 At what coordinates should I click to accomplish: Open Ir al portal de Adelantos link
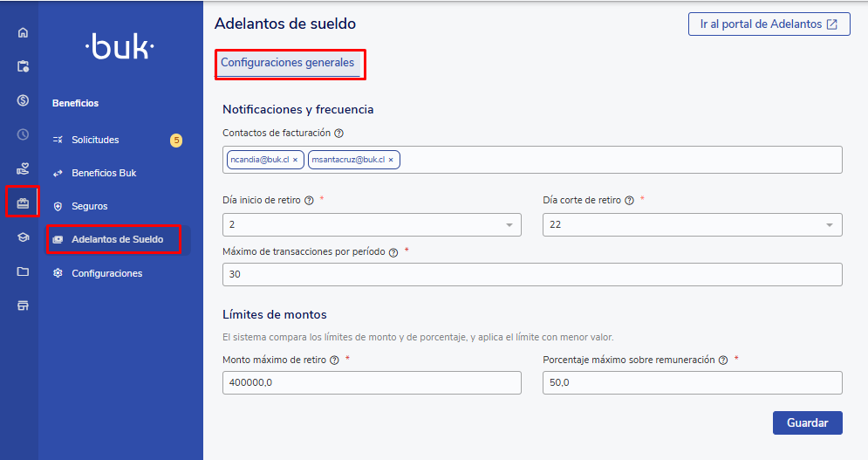pyautogui.click(x=769, y=24)
